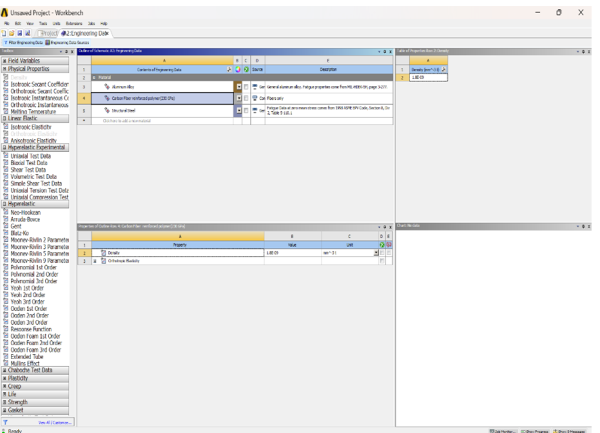This screenshot has height=433, width=600.
Task: Tick the Carbon Fiber column C checkbox
Action: coord(246,98)
